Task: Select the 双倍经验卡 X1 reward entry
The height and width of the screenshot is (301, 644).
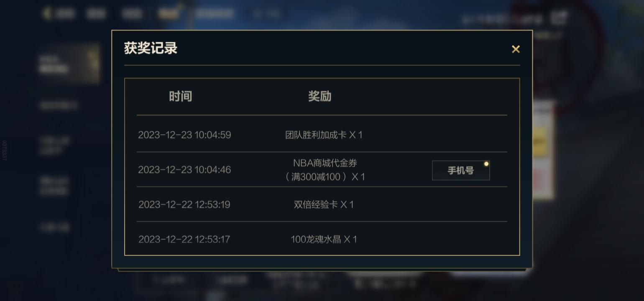Action: point(324,204)
